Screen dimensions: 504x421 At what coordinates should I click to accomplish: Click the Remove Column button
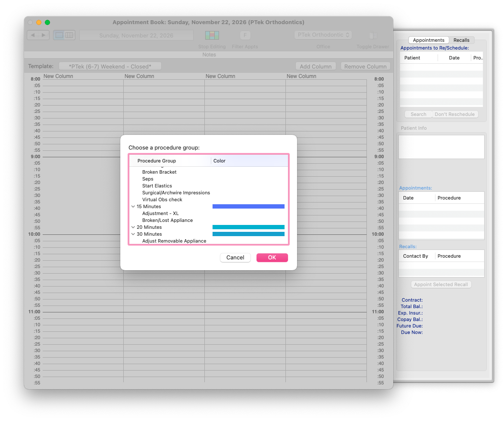(365, 66)
